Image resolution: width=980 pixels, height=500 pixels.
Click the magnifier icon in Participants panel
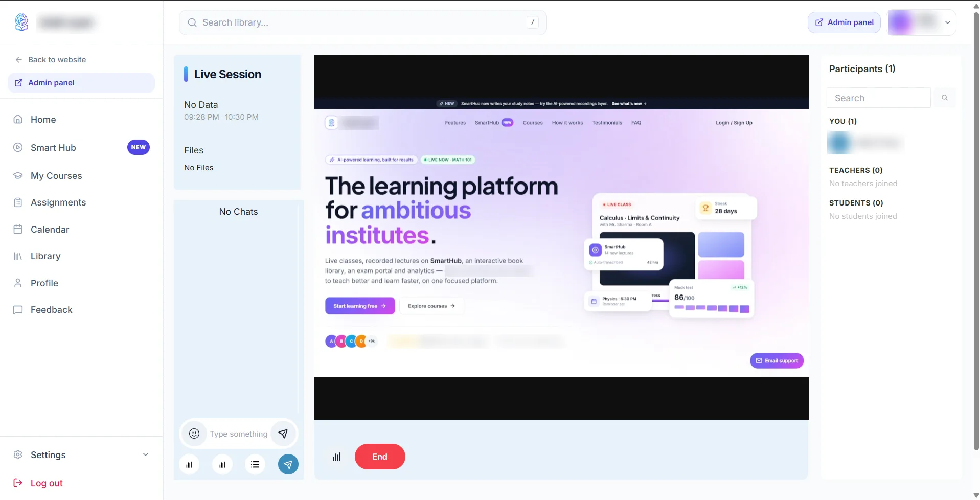945,98
